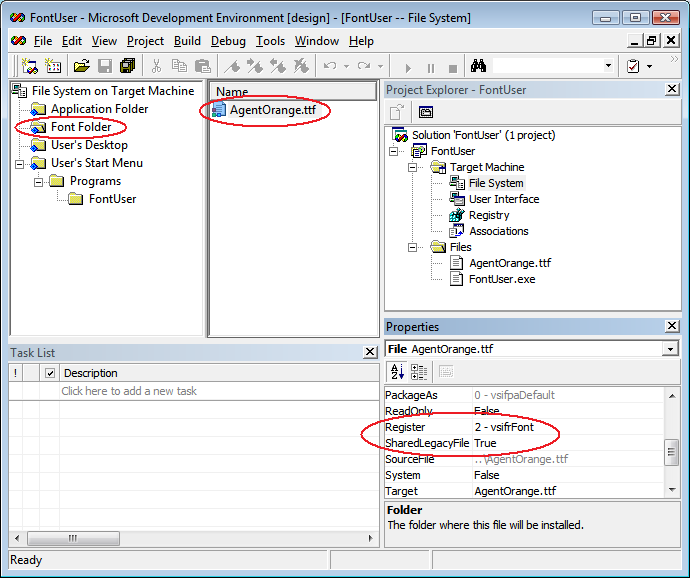
Task: Click the Name column header
Action: click(294, 91)
